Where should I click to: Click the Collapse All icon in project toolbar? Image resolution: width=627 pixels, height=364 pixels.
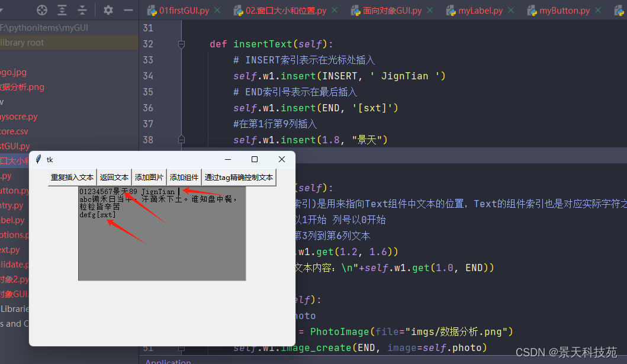82,10
